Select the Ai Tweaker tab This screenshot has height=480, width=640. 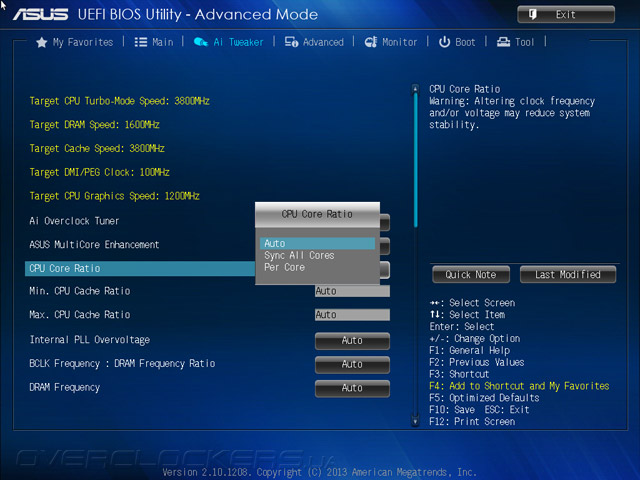point(229,42)
